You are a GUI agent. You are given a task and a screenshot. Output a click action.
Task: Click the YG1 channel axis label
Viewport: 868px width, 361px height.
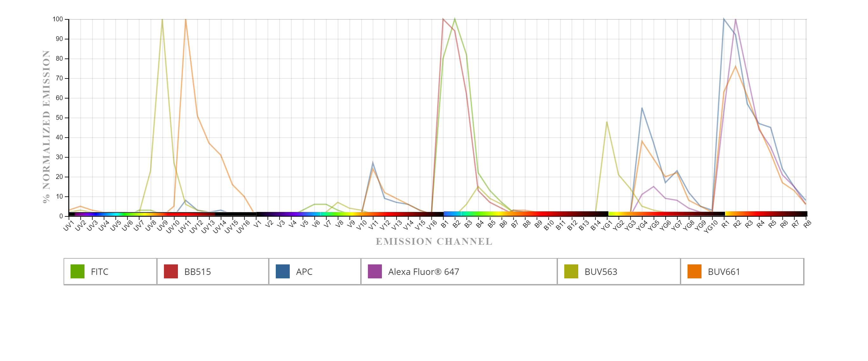tap(607, 226)
